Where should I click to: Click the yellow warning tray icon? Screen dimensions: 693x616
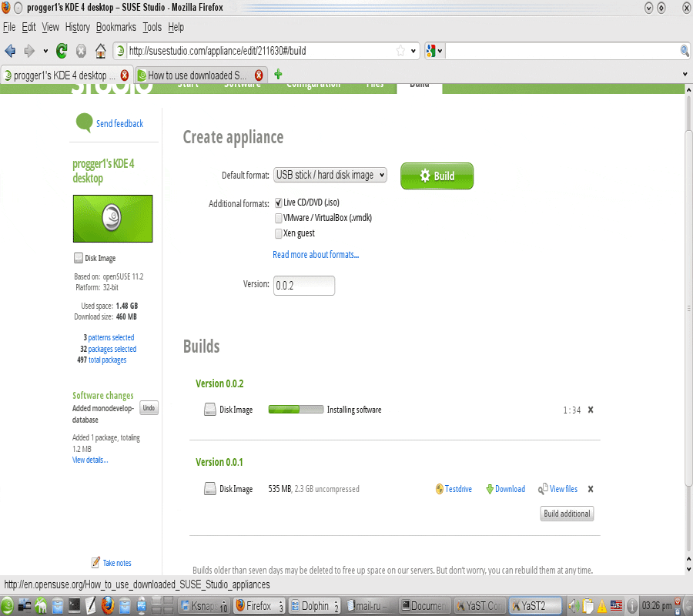602,605
